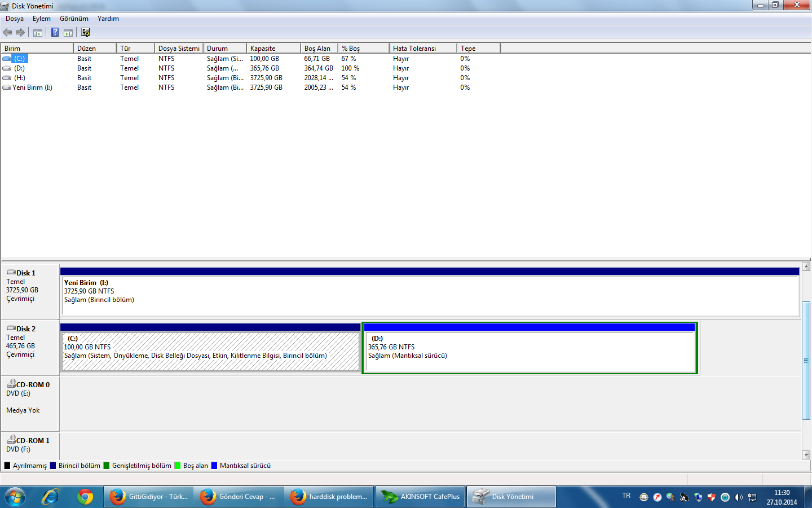Select the Yeni Birim (I:) row in the volume list
Screen dimensions: 812x508
coord(32,87)
